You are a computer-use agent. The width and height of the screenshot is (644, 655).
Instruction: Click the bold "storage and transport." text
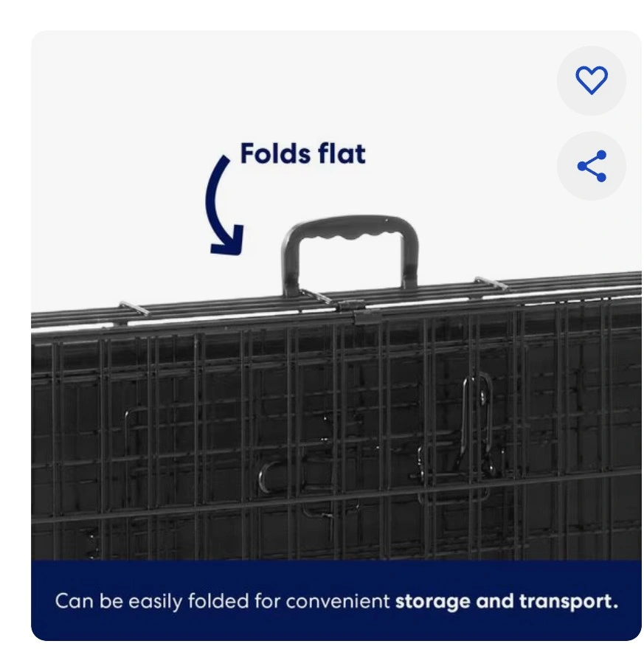(x=507, y=602)
